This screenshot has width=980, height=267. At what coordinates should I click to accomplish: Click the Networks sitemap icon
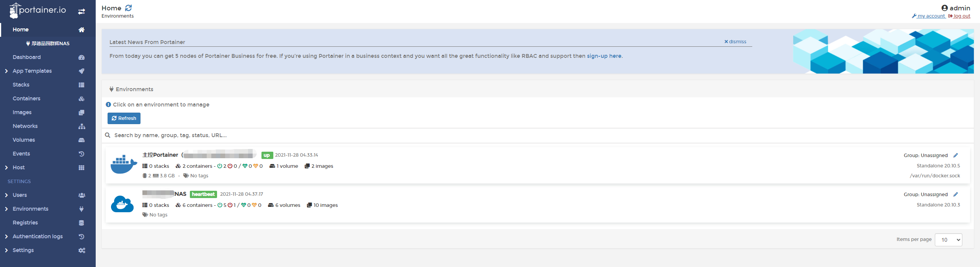click(x=82, y=126)
